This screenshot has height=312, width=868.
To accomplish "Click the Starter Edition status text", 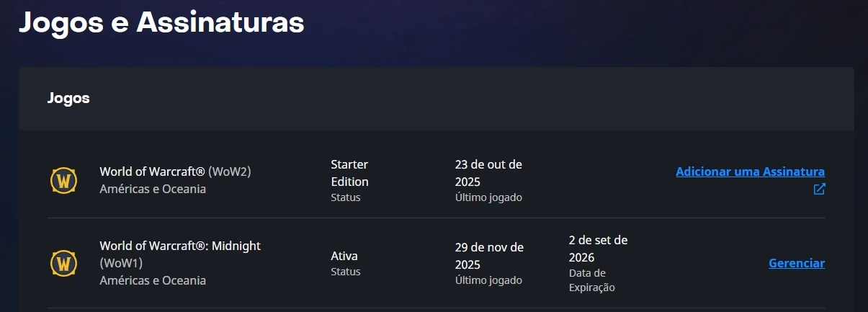I will pos(349,173).
